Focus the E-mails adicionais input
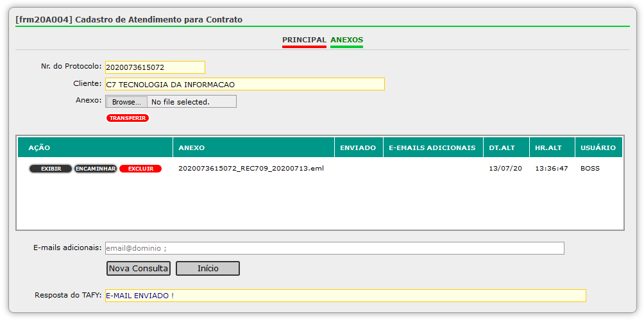The width and height of the screenshot is (644, 320). (x=335, y=248)
